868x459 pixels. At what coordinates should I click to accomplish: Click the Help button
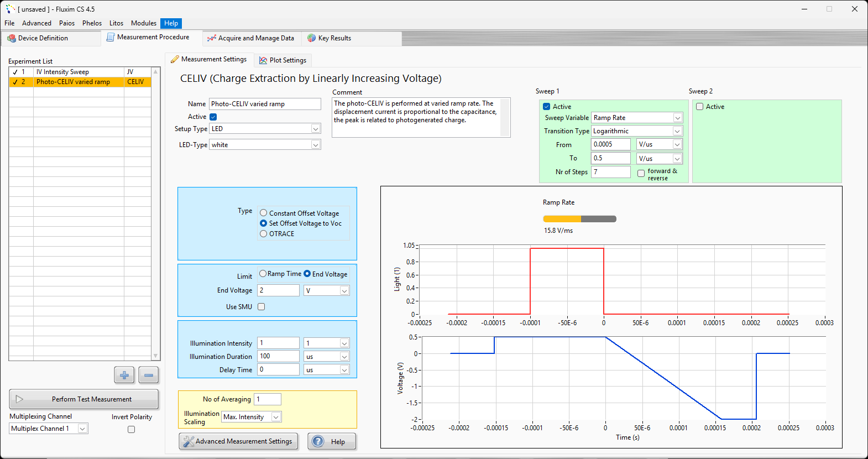click(x=332, y=441)
